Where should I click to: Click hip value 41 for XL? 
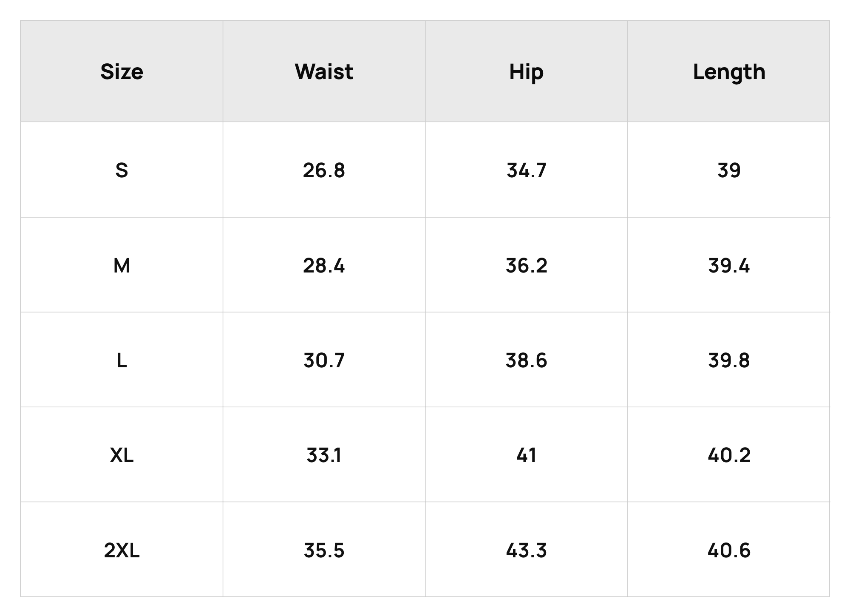click(526, 455)
